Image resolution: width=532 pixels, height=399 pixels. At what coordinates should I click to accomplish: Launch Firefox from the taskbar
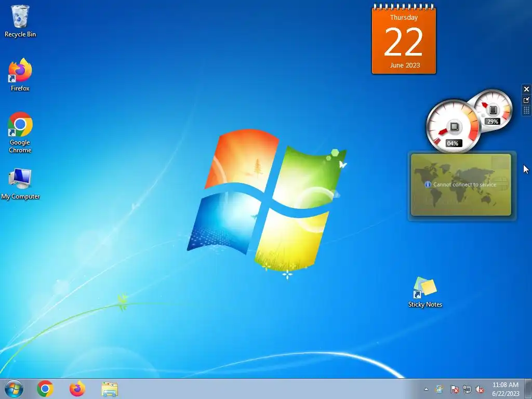click(77, 389)
